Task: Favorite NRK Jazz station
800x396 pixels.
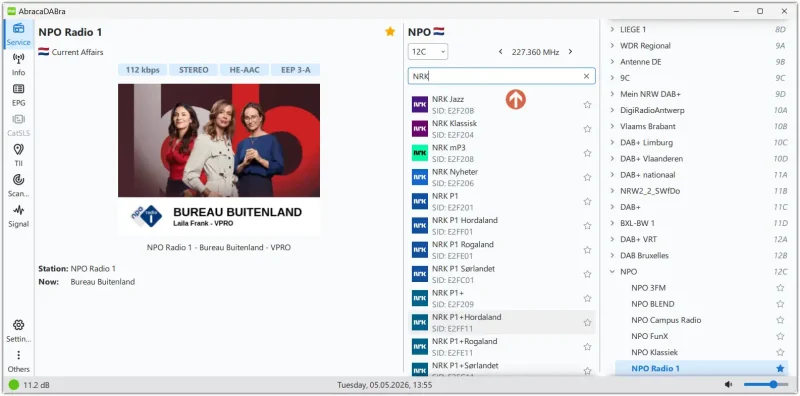Action: tap(587, 105)
